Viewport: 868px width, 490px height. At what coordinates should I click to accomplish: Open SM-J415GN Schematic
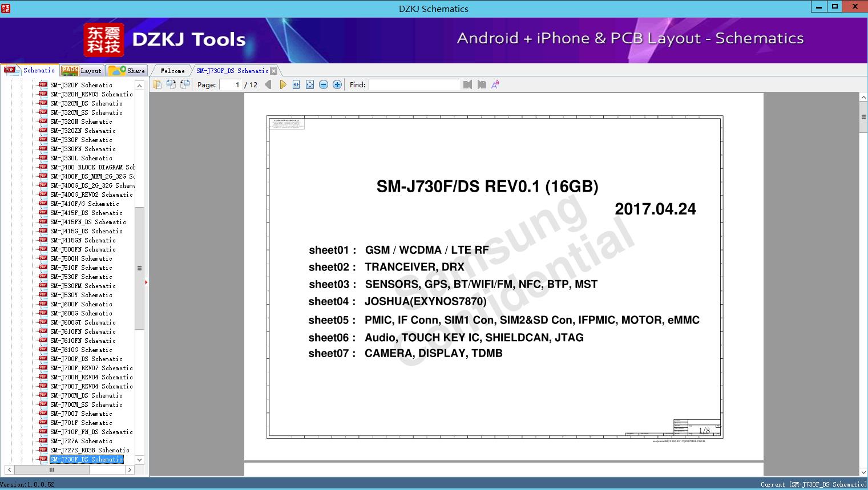[x=83, y=240]
